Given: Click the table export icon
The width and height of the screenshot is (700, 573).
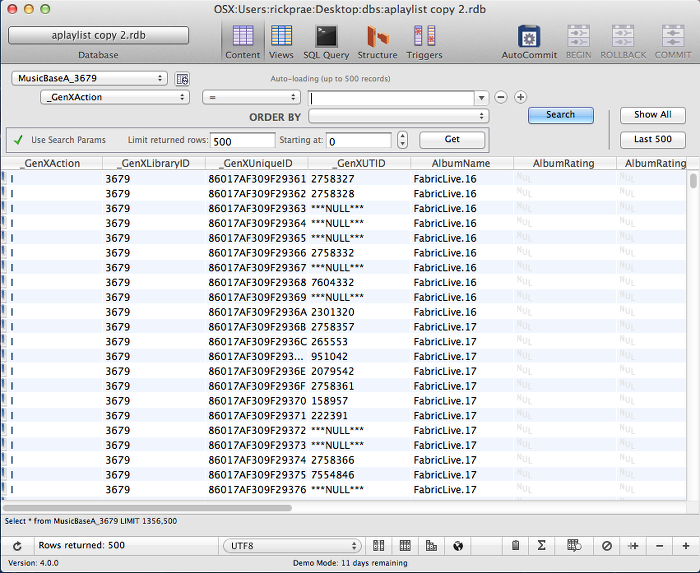Looking at the screenshot, I should click(x=574, y=545).
